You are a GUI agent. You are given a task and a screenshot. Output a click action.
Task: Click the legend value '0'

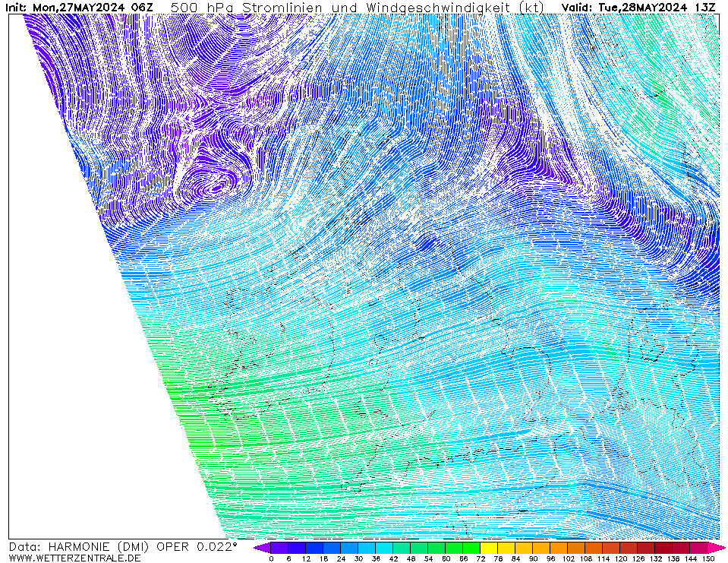(271, 558)
